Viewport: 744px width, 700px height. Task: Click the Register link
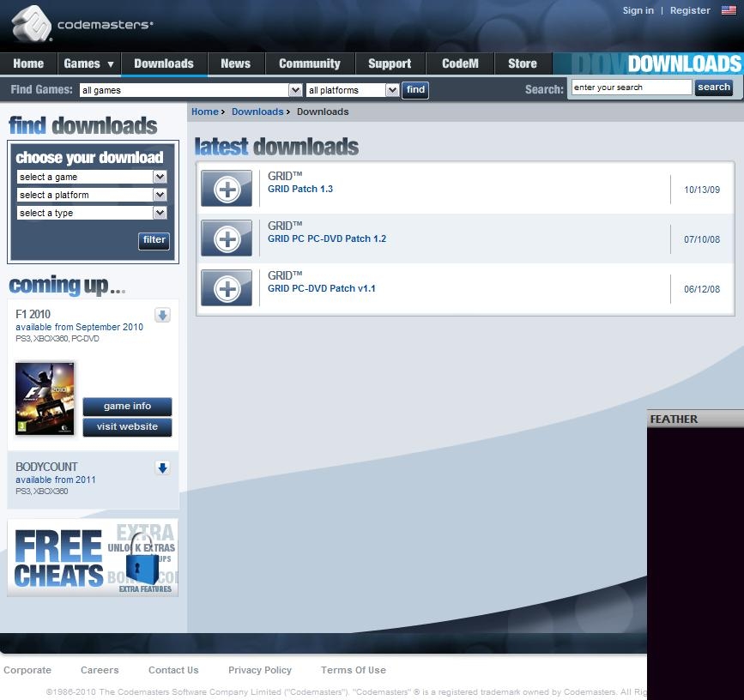tap(690, 10)
